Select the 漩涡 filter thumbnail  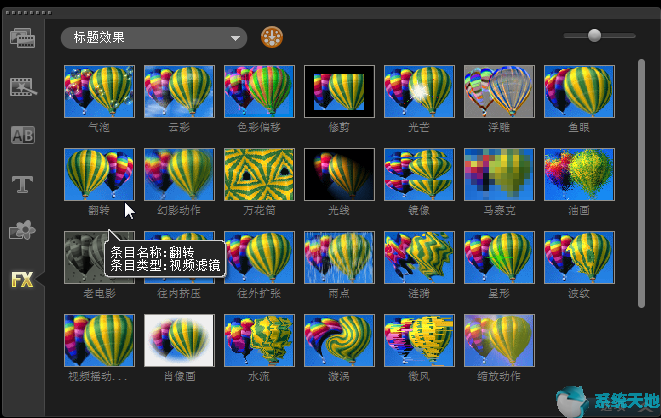coord(339,340)
